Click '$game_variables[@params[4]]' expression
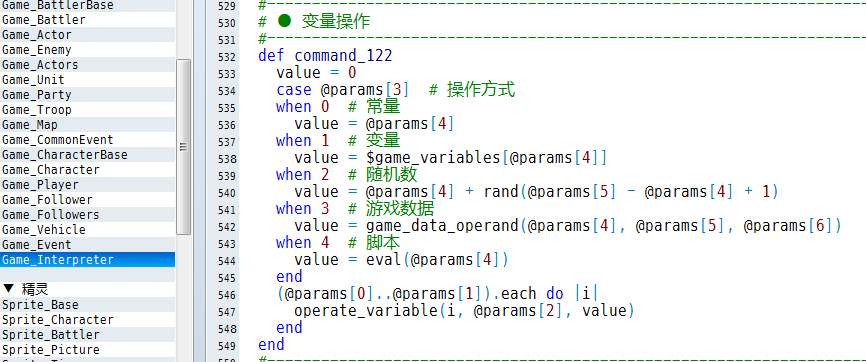Image resolution: width=866 pixels, height=362 pixels. [x=487, y=158]
